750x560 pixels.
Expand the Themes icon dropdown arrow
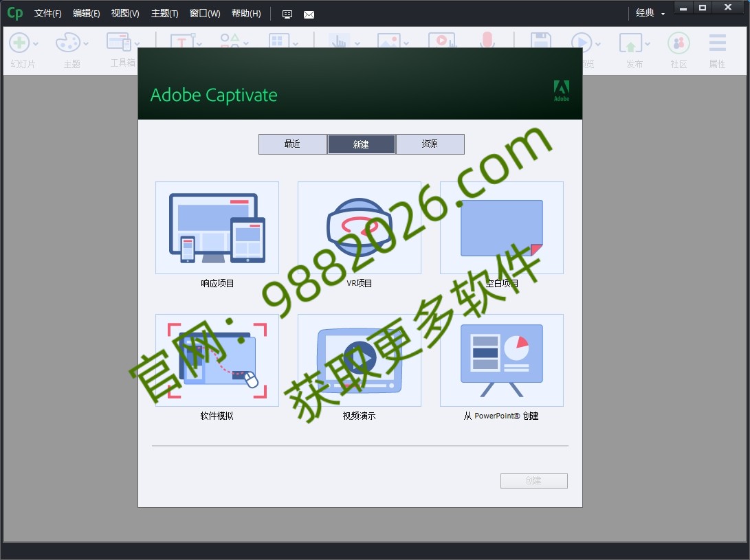86,43
